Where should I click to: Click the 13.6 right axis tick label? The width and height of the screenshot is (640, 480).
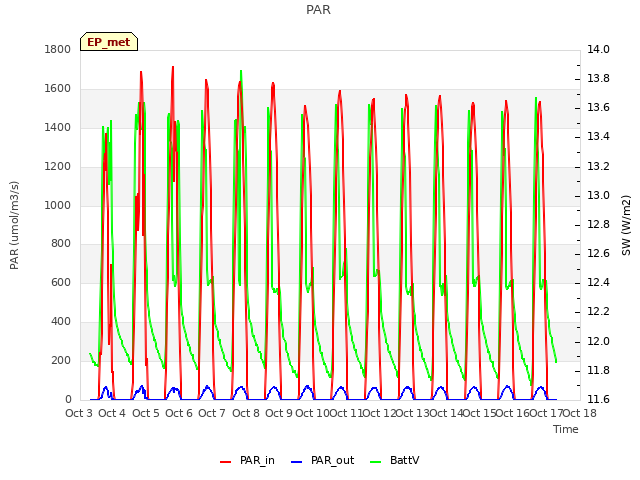tap(598, 108)
